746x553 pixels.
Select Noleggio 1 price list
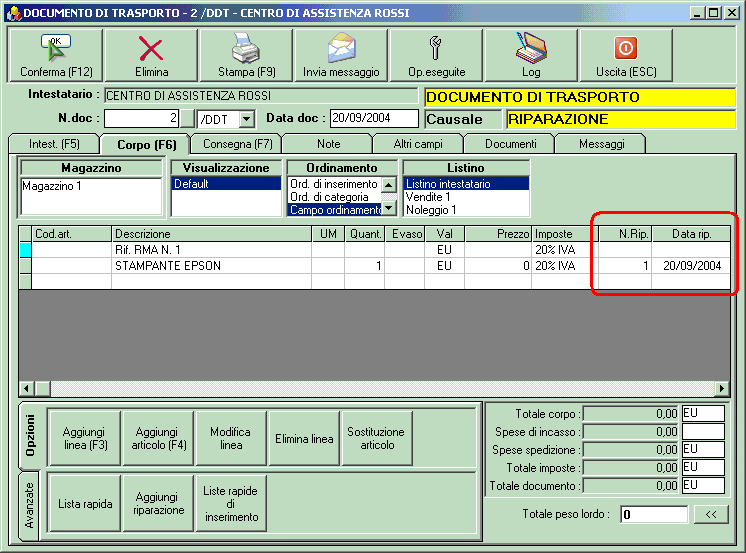pos(466,210)
